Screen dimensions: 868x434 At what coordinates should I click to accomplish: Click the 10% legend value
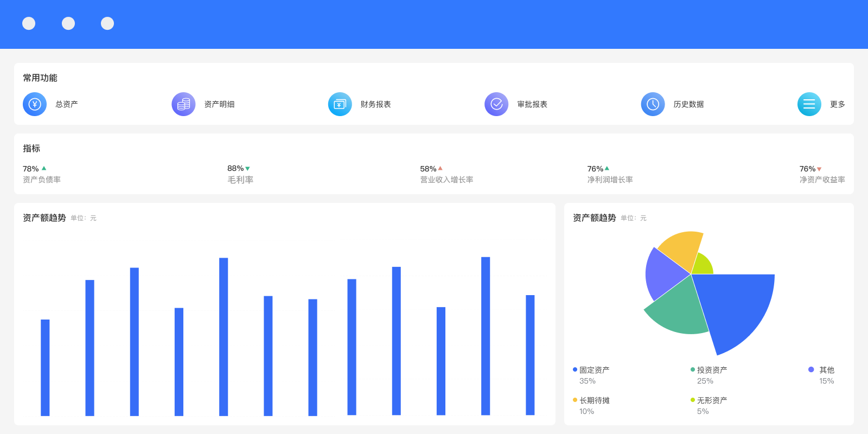(587, 411)
